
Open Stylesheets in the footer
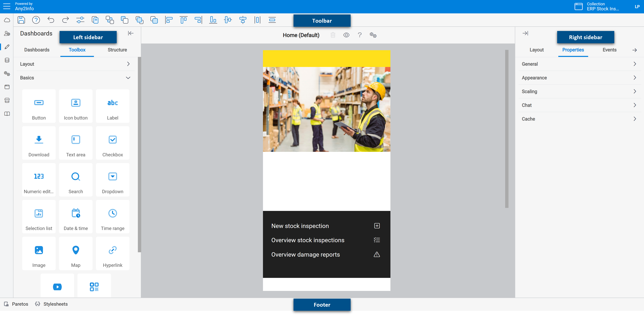(55, 304)
